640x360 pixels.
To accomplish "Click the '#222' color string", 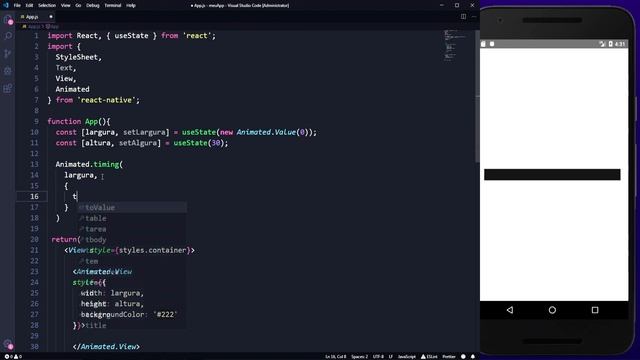I will [165, 315].
